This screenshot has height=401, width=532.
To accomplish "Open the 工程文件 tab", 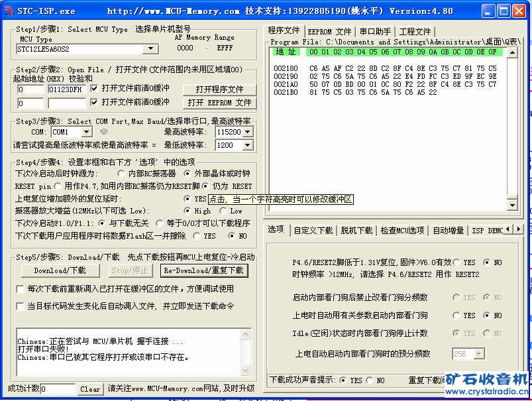I will click(415, 32).
